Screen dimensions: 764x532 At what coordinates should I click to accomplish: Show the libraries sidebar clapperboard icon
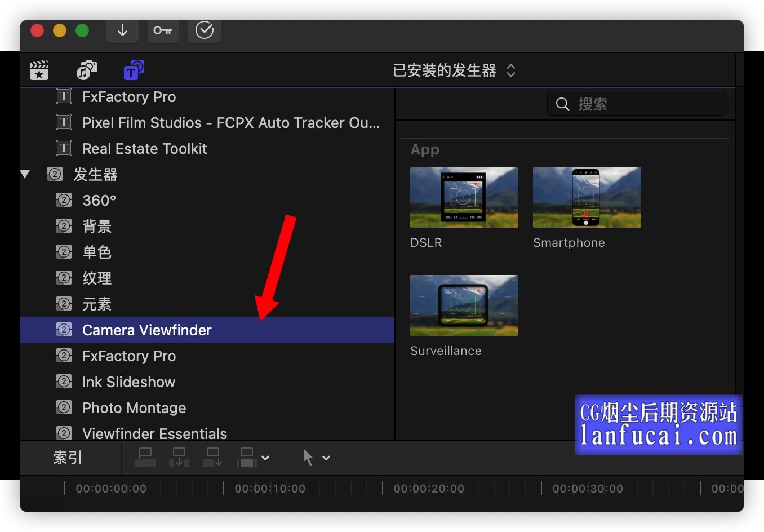tap(39, 70)
